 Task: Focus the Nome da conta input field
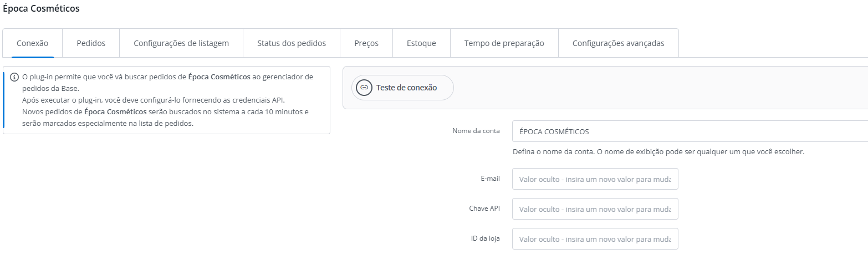(x=687, y=132)
